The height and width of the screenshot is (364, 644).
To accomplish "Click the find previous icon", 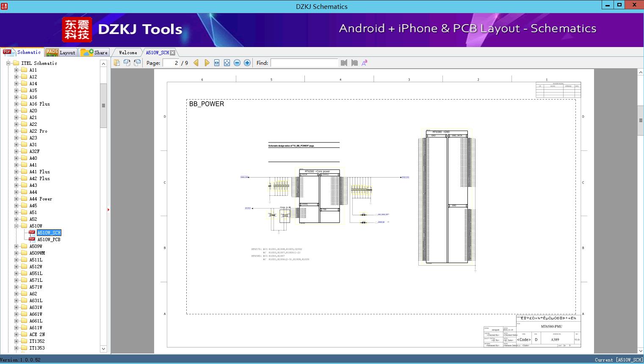I will [x=344, y=63].
